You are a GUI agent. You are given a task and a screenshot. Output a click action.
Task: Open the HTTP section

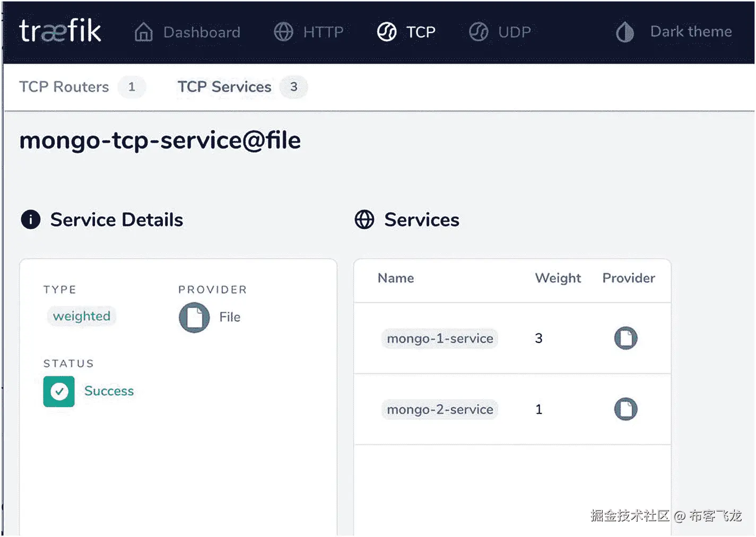[x=323, y=32]
